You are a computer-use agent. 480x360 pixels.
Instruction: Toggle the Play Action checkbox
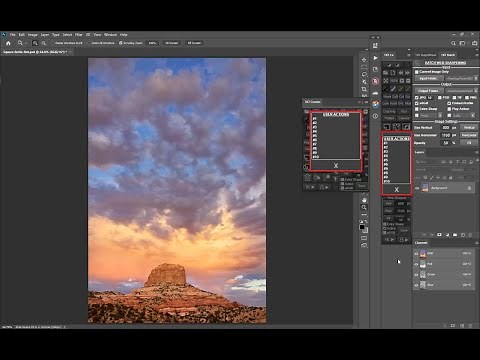tap(449, 109)
